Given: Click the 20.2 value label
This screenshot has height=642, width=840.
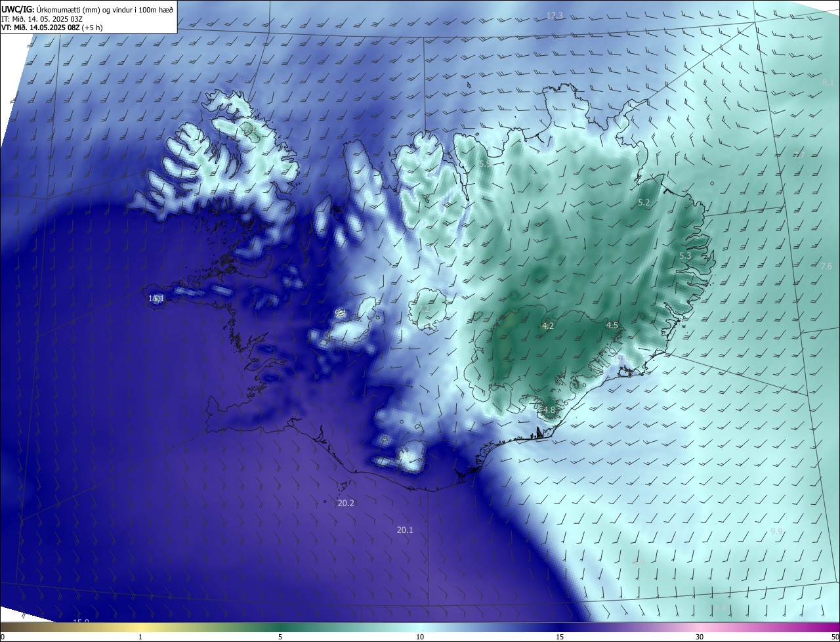Looking at the screenshot, I should coord(346,503).
